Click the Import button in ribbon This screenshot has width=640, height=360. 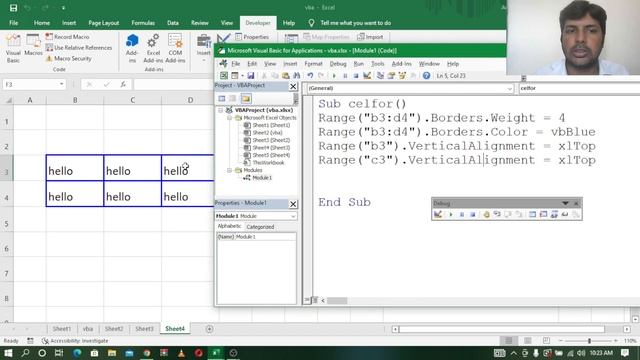(370, 37)
